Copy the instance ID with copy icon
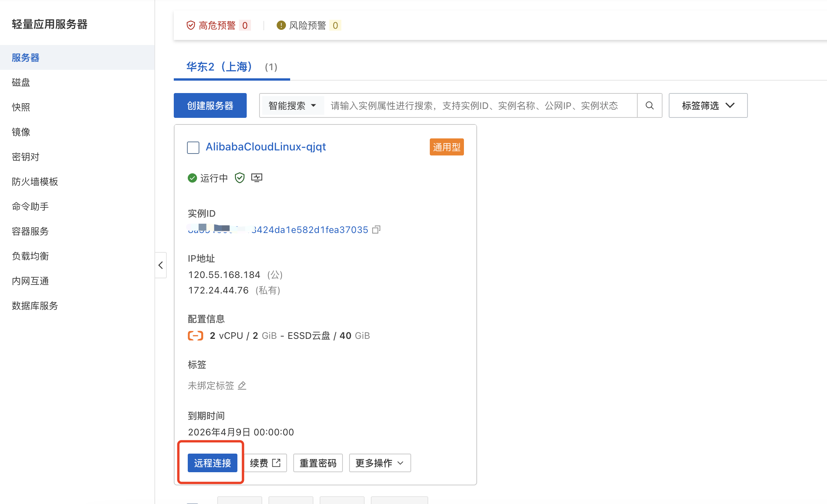This screenshot has height=504, width=827. point(376,230)
